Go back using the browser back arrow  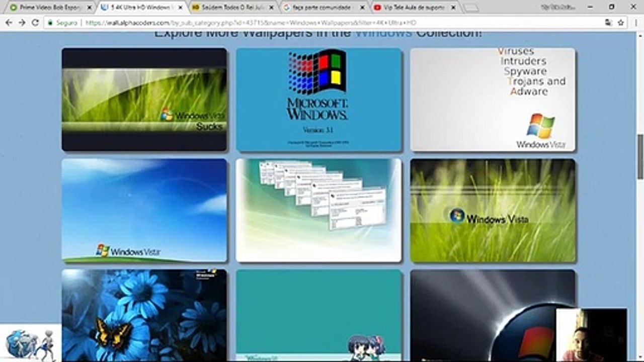pyautogui.click(x=9, y=23)
